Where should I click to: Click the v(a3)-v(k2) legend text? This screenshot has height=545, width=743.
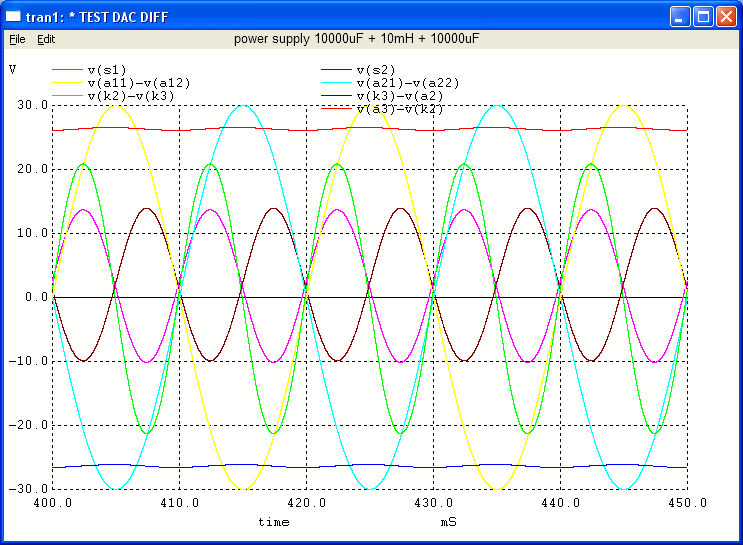(400, 108)
